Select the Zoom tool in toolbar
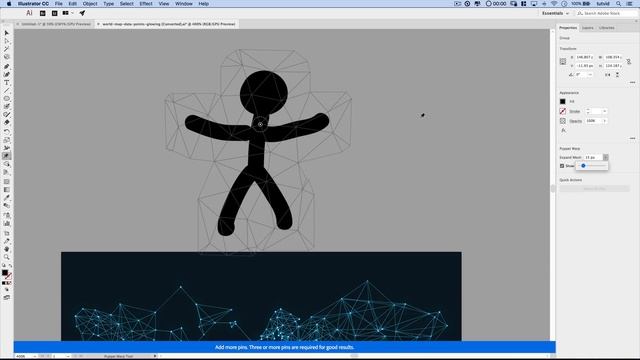Screen dimensions: 640x360 coord(7,257)
